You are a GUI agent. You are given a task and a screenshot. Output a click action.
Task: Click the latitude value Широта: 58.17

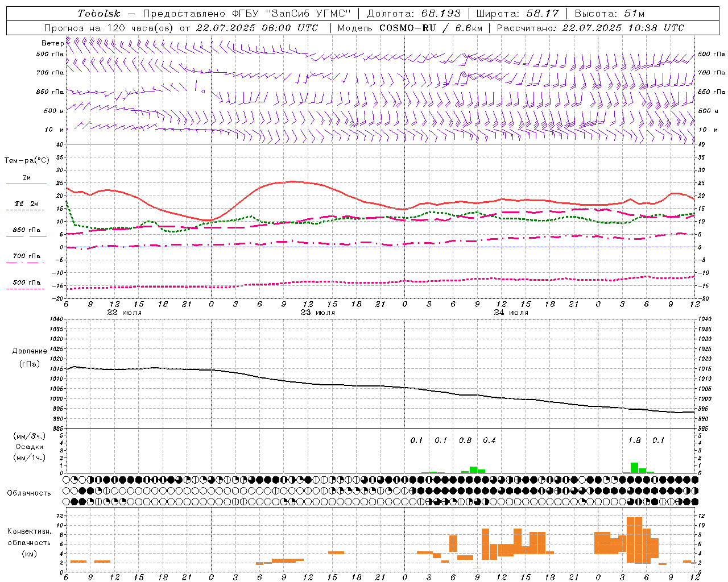518,14
